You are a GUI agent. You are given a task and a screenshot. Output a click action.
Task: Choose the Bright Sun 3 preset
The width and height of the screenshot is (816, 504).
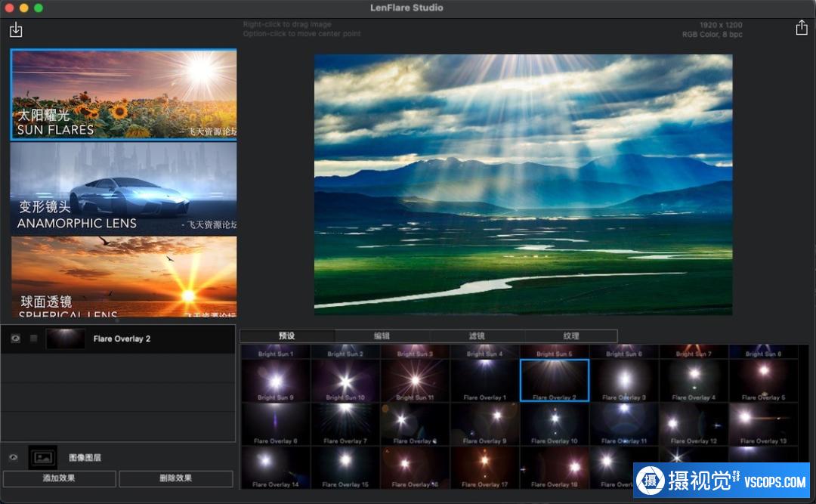click(x=416, y=351)
